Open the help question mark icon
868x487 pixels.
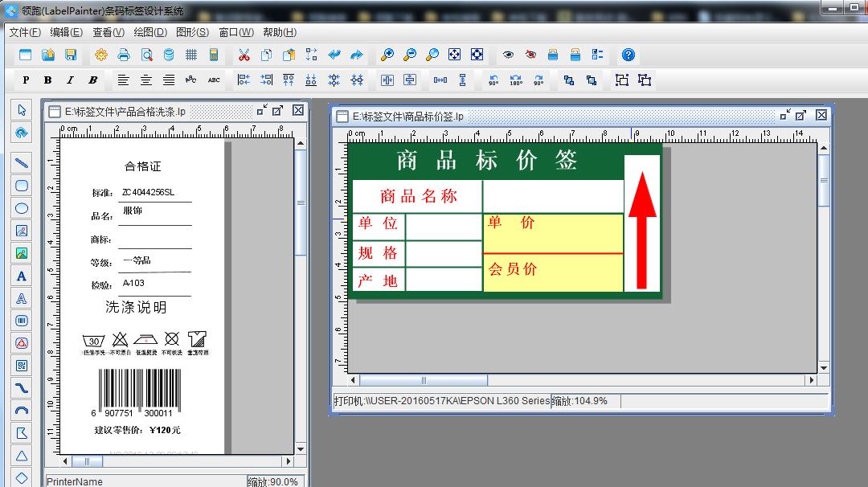tap(628, 55)
